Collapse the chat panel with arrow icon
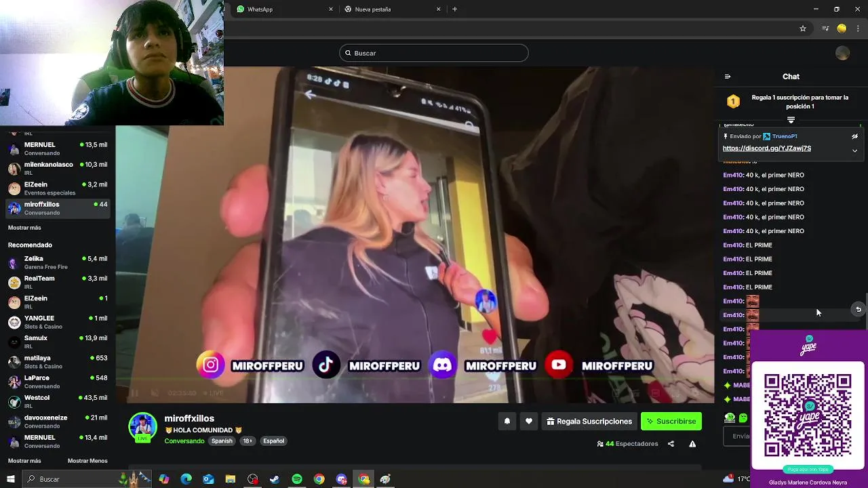 tap(728, 77)
